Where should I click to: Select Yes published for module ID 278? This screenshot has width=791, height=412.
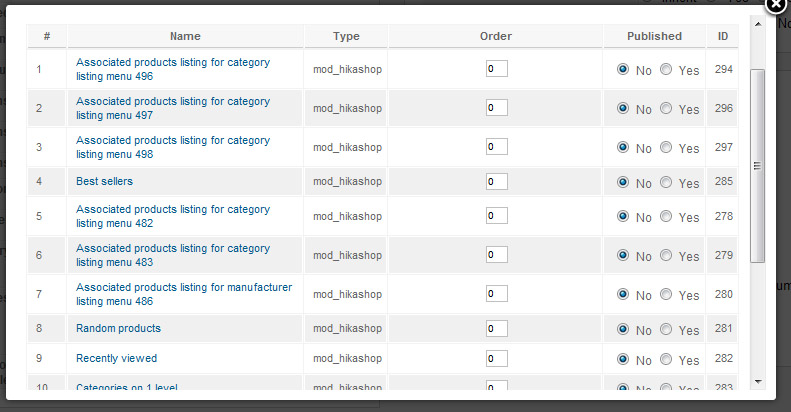(x=666, y=216)
